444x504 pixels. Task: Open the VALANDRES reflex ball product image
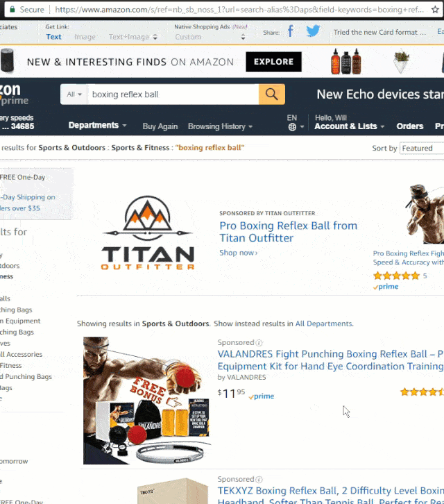147,401
